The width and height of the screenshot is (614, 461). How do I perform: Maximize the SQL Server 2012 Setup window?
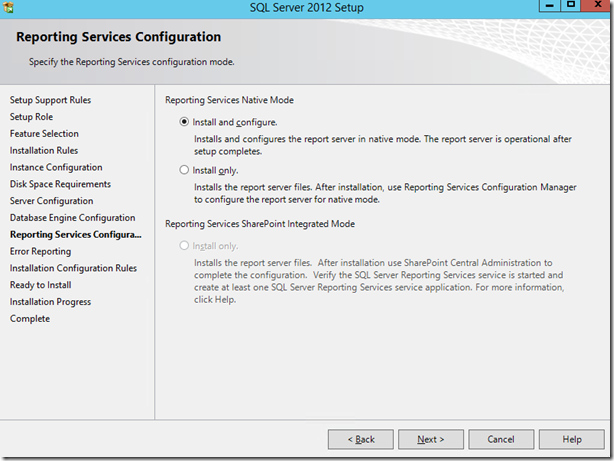click(x=571, y=5)
